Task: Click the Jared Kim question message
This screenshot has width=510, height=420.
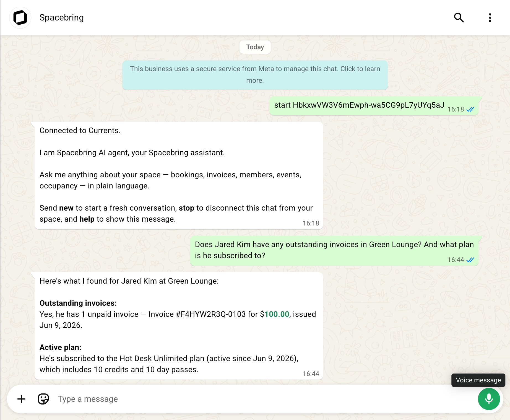Action: pos(334,251)
